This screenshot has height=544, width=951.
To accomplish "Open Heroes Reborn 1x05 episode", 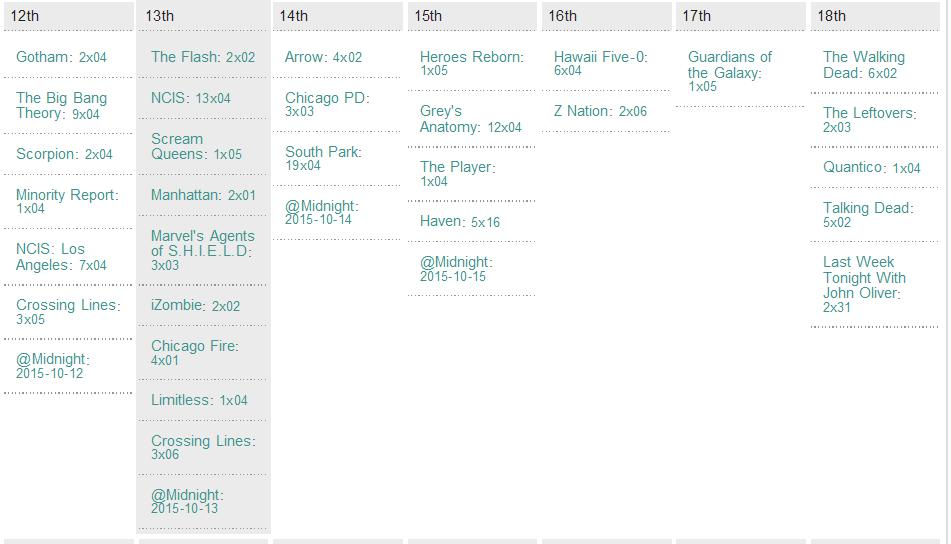I will click(472, 63).
